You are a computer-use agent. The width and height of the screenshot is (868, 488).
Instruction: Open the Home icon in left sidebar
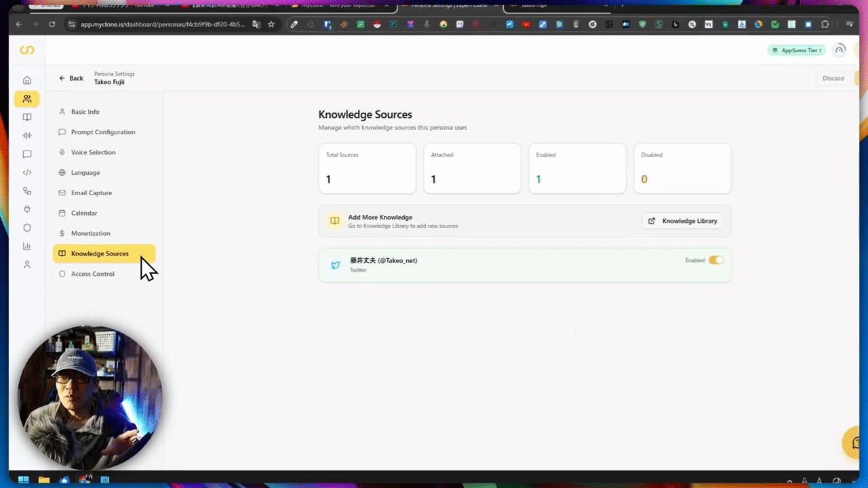[27, 81]
